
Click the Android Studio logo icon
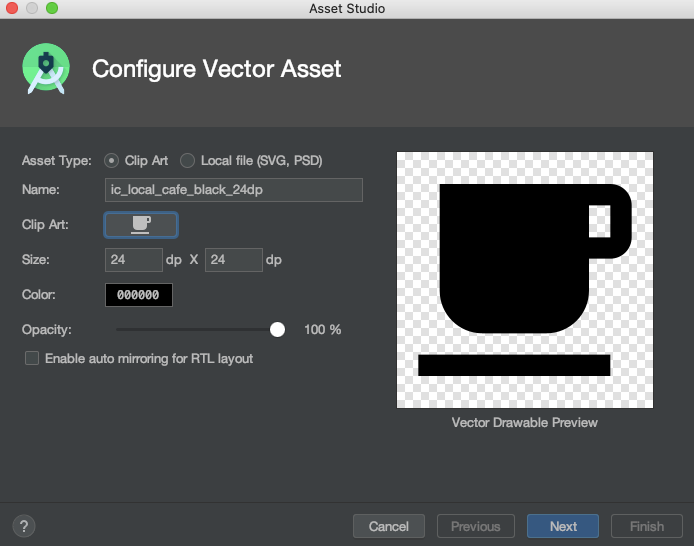coord(46,69)
